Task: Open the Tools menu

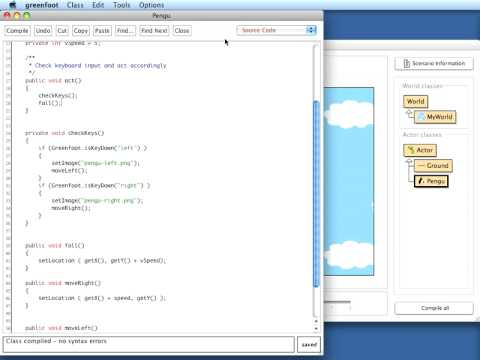Action: (121, 5)
